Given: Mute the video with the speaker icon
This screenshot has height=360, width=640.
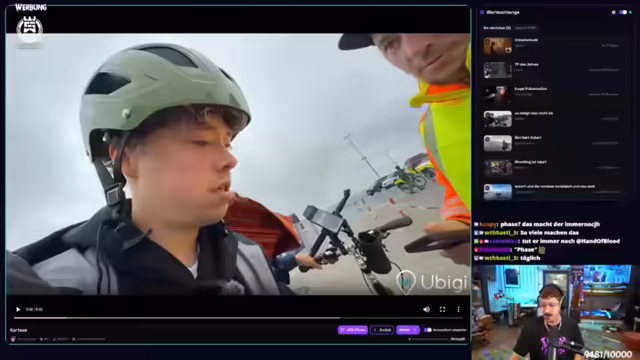Looking at the screenshot, I should 427,309.
